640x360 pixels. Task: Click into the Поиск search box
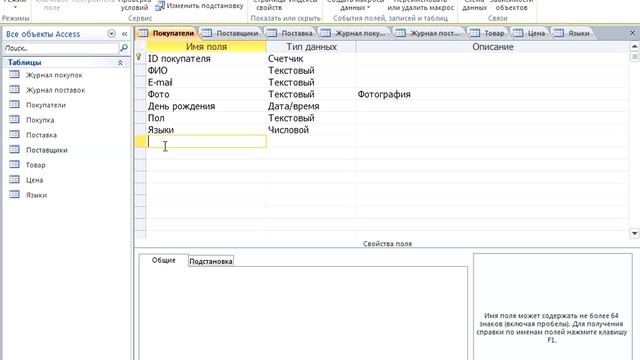[x=60, y=48]
